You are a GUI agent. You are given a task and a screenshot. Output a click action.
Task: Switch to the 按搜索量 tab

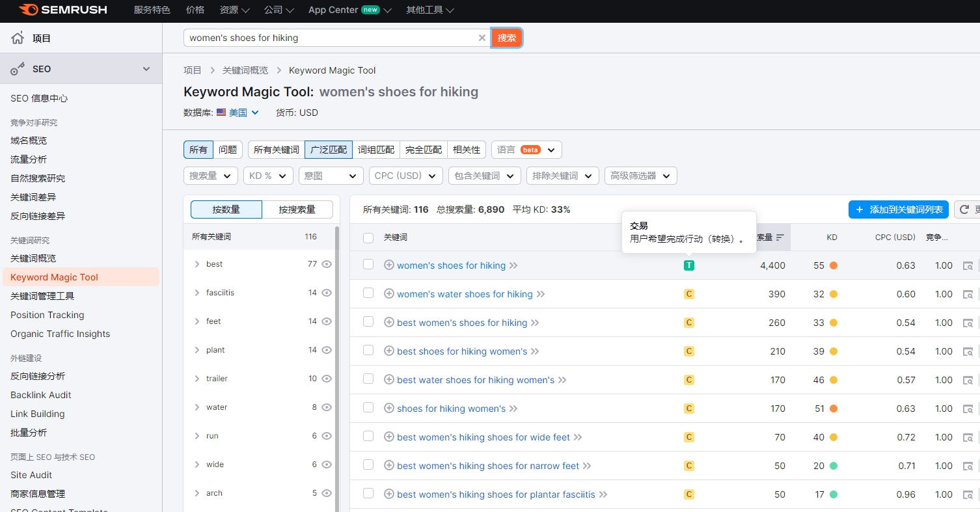pyautogui.click(x=297, y=209)
